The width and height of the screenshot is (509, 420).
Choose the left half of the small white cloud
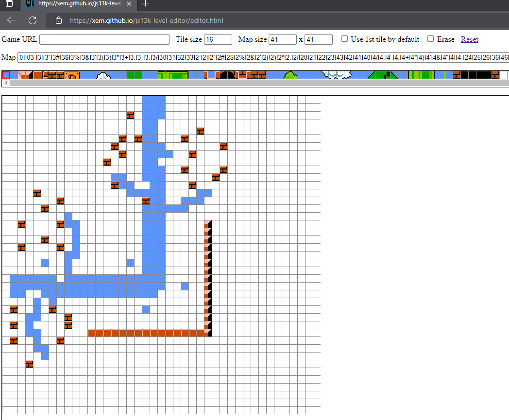tap(101, 75)
